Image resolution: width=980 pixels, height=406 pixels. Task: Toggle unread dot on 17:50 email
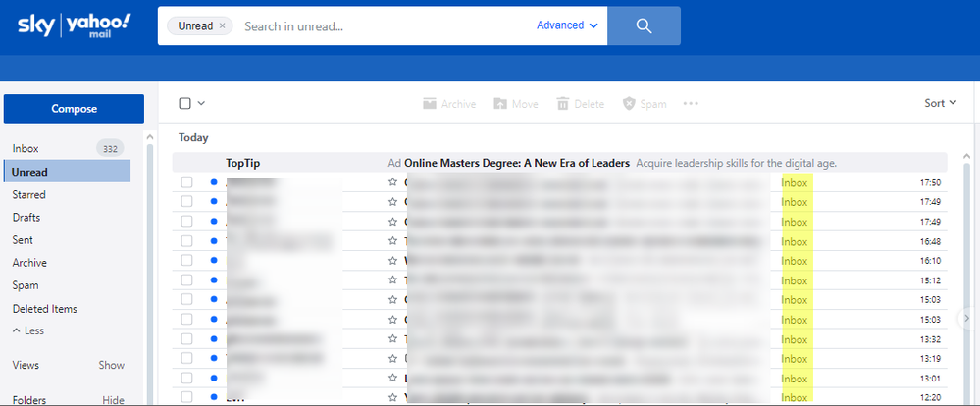pyautogui.click(x=215, y=182)
